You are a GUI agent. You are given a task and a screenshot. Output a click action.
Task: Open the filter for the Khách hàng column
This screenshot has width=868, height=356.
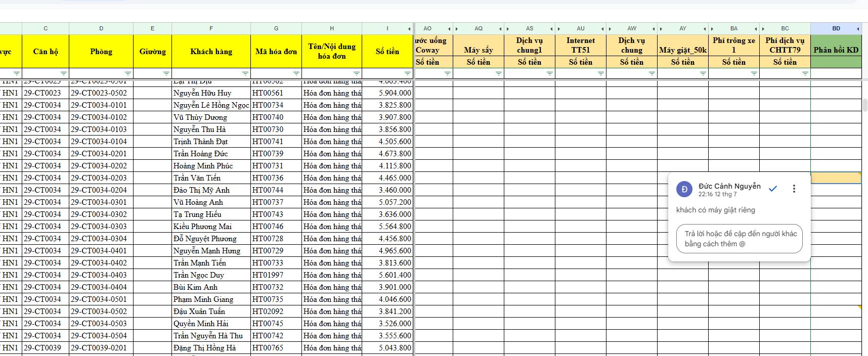coord(245,74)
